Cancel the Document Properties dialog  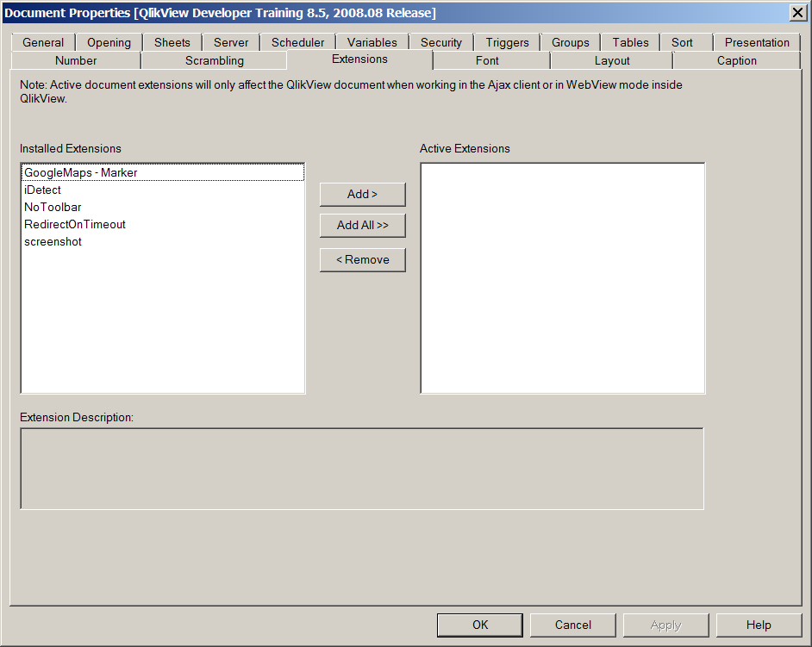pos(572,625)
